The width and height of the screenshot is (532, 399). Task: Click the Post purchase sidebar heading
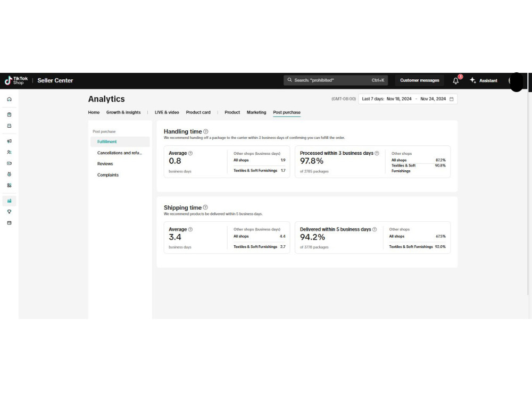coord(104,131)
